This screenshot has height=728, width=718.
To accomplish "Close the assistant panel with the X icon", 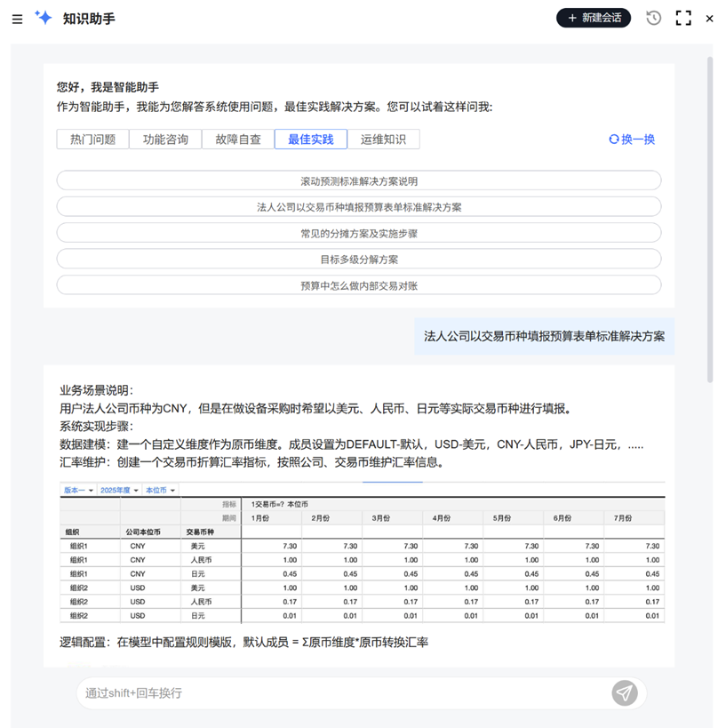I will pos(706,18).
